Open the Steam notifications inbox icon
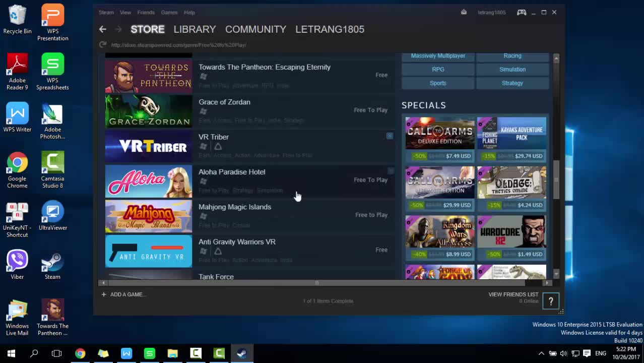 [464, 12]
